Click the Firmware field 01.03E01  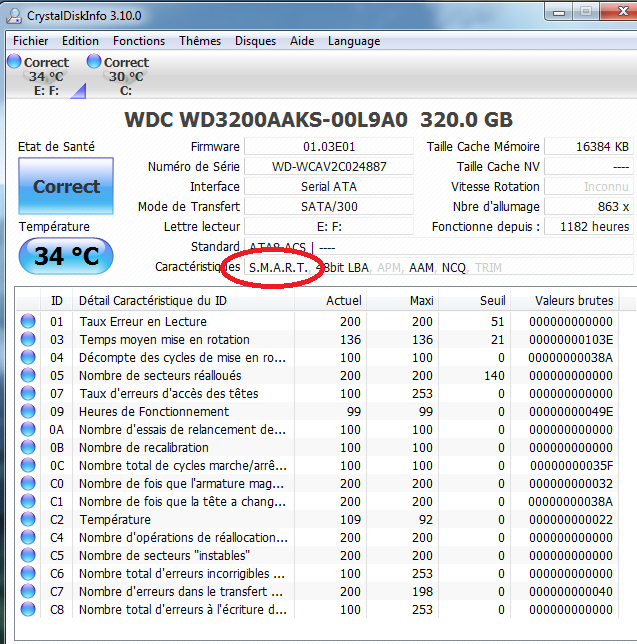click(329, 147)
